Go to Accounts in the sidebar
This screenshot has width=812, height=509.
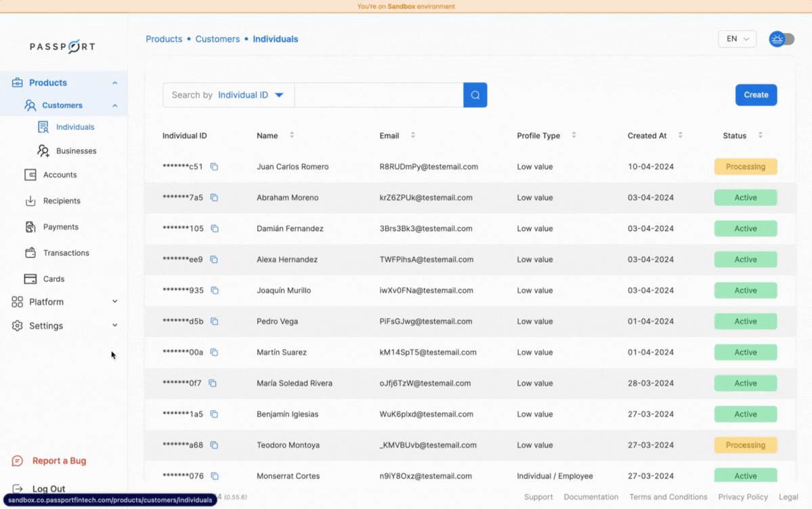coord(60,175)
